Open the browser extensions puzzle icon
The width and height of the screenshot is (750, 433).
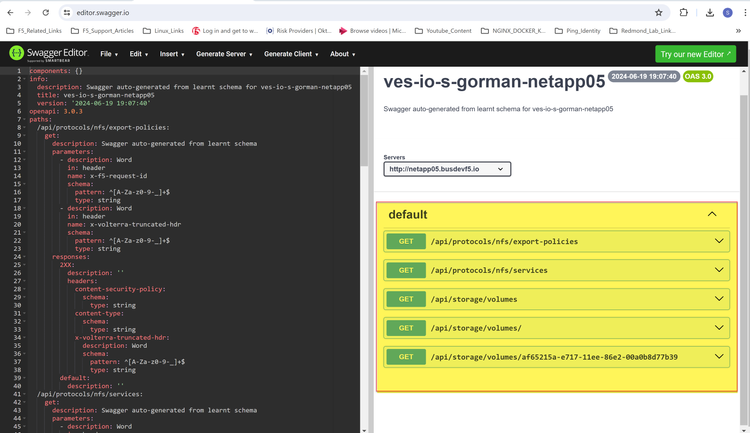click(x=683, y=13)
